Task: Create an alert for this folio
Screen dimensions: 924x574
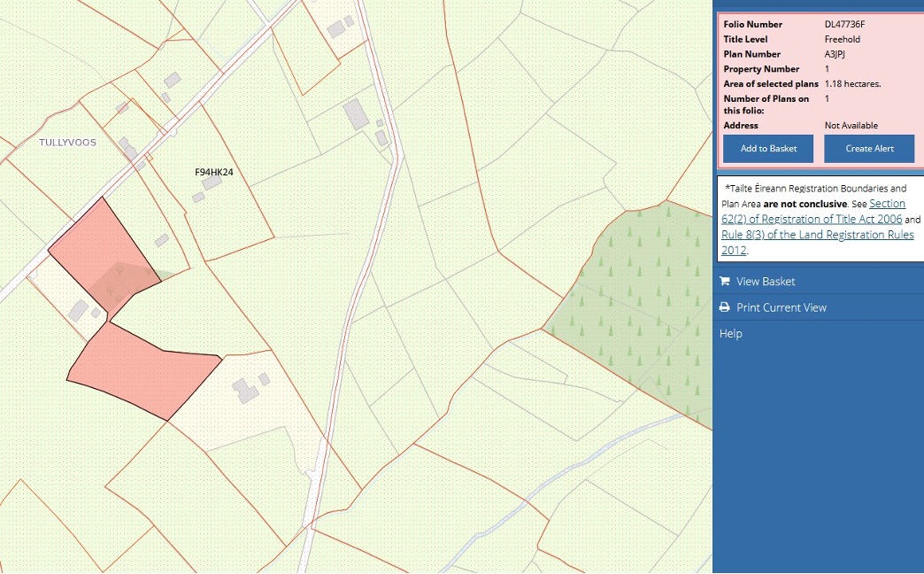Action: [x=869, y=149]
